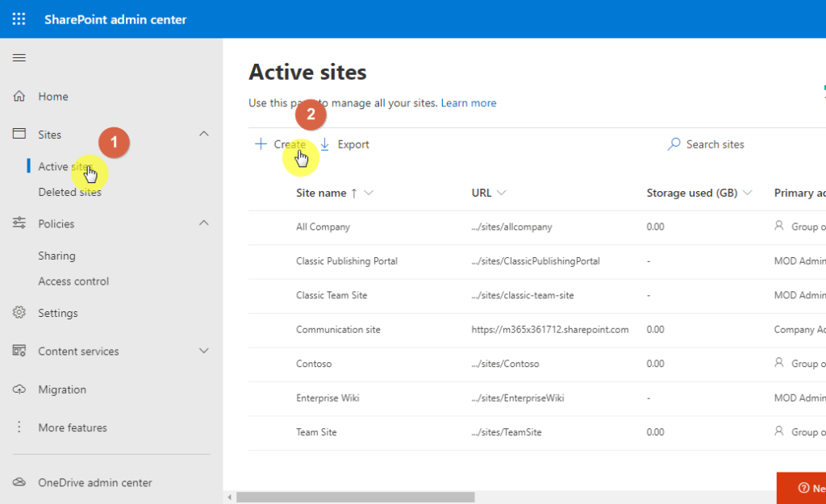
Task: Click the Migration cloud icon
Action: click(19, 389)
